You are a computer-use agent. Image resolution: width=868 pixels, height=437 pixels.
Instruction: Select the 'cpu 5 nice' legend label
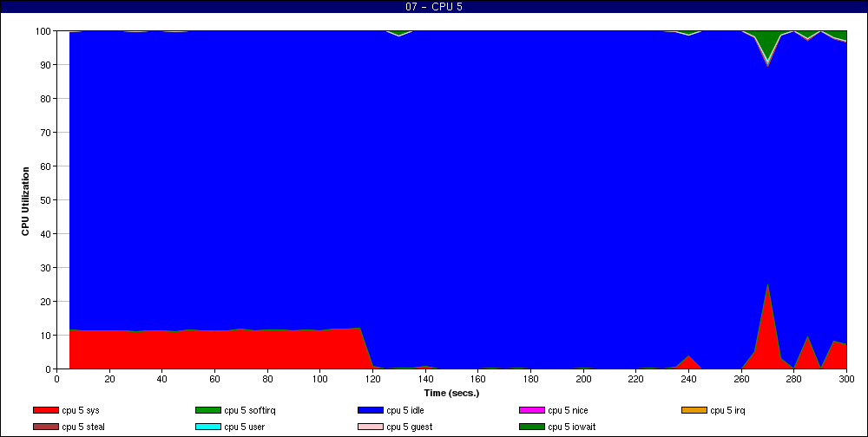(568, 410)
